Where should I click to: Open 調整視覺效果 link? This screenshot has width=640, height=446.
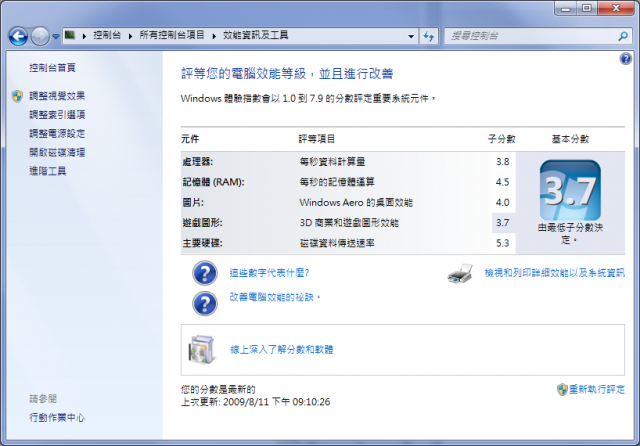57,96
